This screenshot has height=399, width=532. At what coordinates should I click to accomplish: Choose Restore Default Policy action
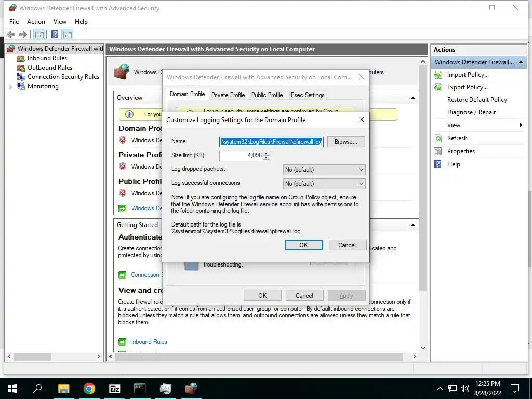point(477,100)
